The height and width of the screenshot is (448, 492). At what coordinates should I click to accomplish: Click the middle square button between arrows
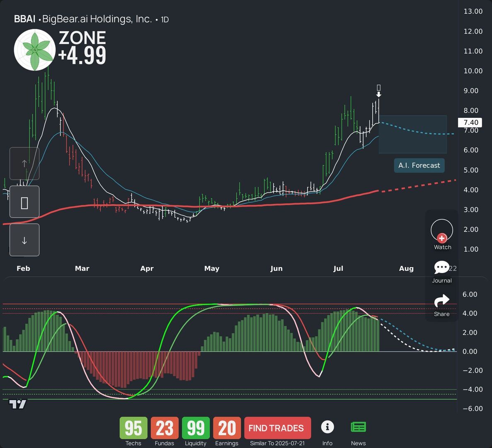point(24,202)
